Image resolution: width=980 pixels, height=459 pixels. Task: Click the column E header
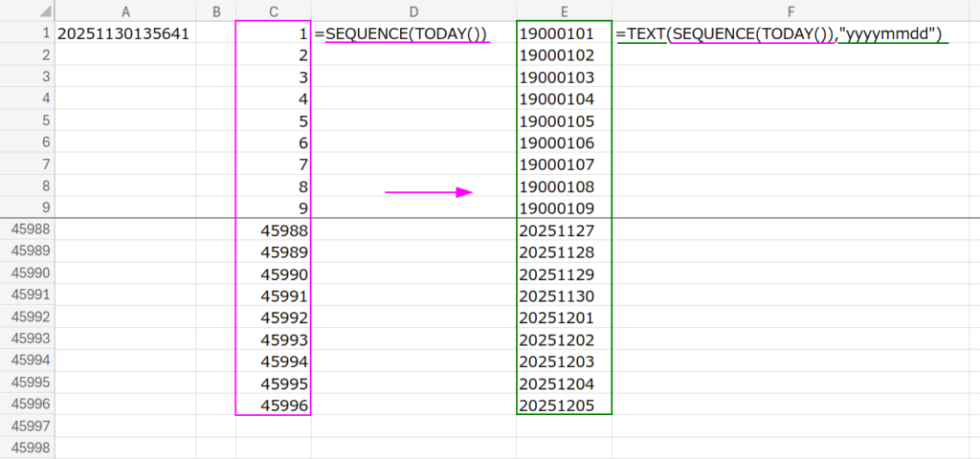[x=564, y=11]
